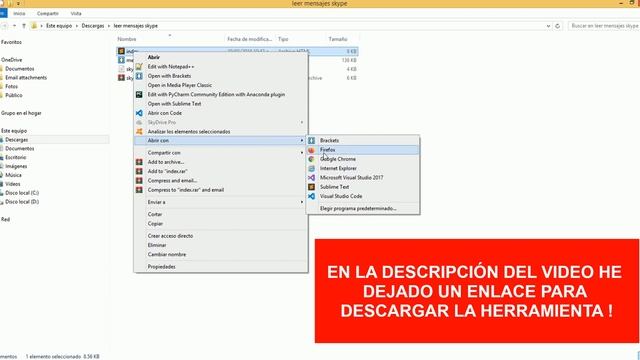Select Escritorio in navigation pane
Image resolution: width=640 pixels, height=360 pixels.
[x=16, y=158]
